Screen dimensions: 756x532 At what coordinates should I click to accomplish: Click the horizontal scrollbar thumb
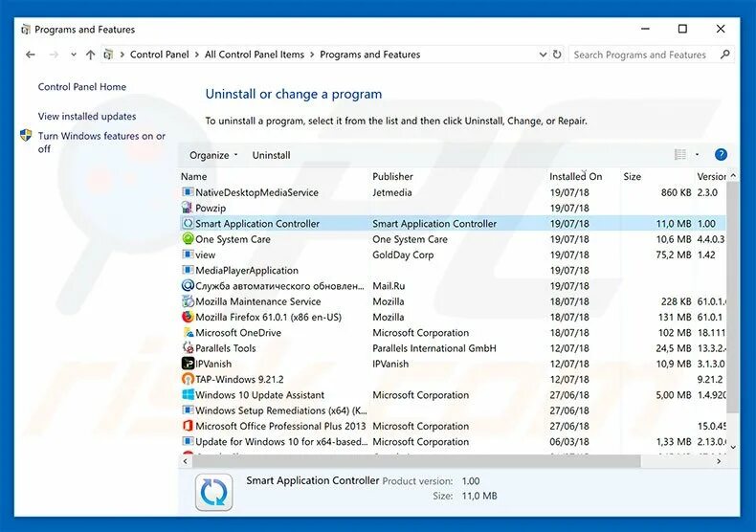tap(416, 461)
